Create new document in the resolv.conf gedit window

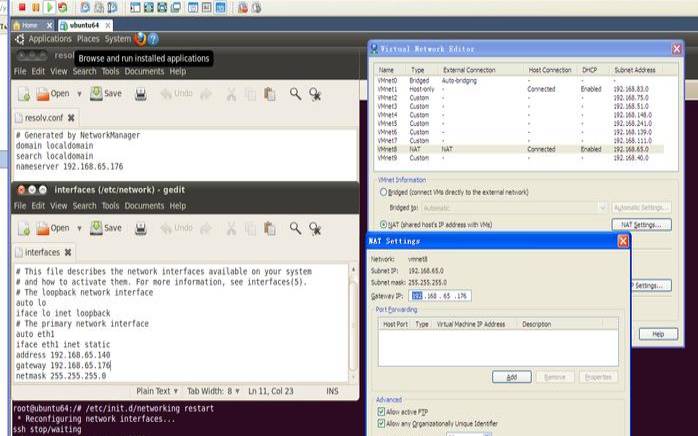[24, 94]
